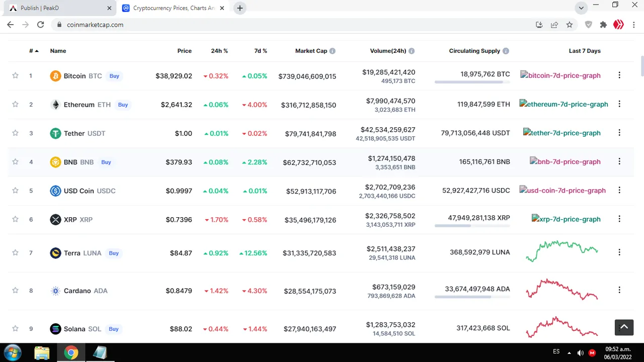Click Buy button next to Terra LUNA
Image resolution: width=644 pixels, height=362 pixels.
(x=114, y=253)
